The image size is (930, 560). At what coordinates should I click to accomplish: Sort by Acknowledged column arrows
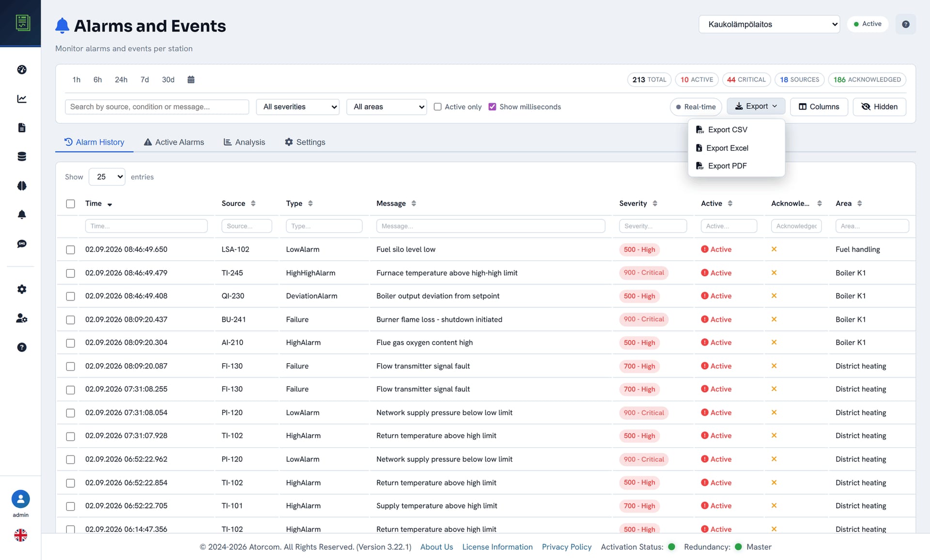[x=819, y=203]
